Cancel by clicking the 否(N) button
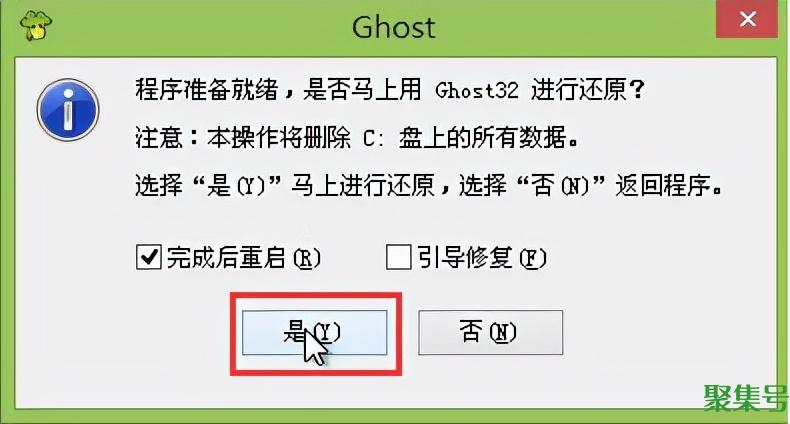This screenshot has width=790, height=424. pos(490,333)
